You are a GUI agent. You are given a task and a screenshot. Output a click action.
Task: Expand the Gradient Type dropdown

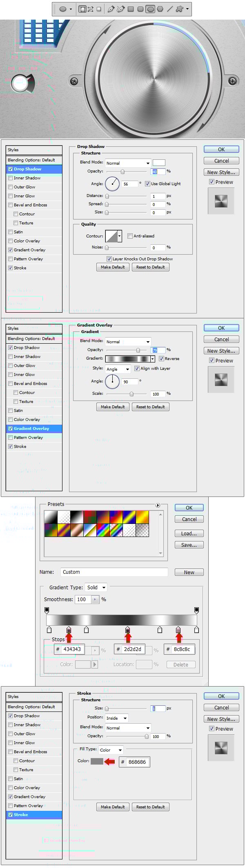pyautogui.click(x=96, y=588)
